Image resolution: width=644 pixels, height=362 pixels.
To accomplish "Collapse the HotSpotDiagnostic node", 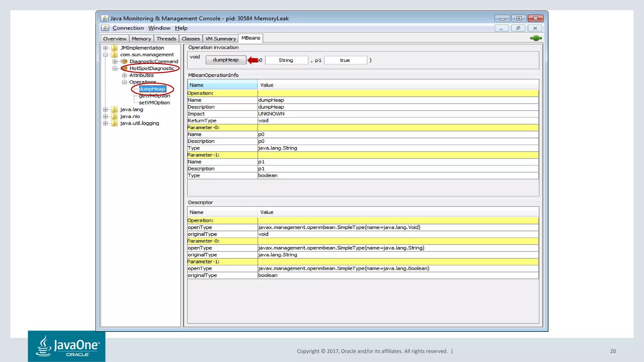I will click(x=115, y=69).
